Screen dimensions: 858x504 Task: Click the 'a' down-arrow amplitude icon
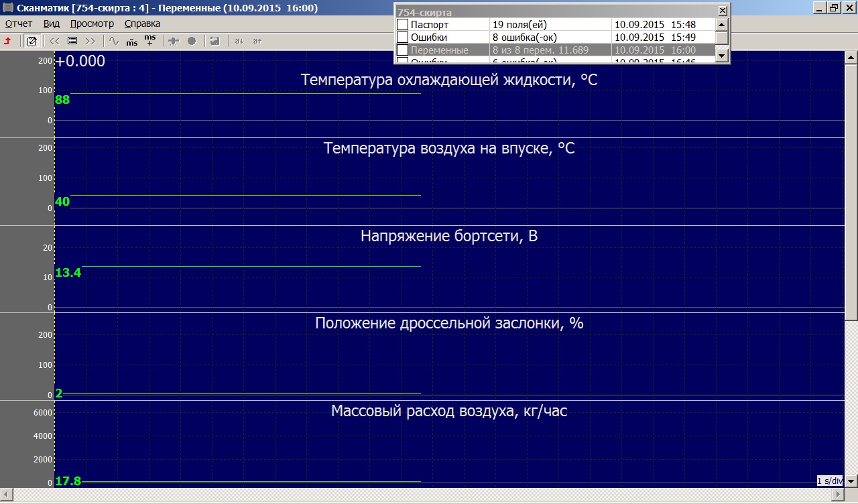coord(239,41)
